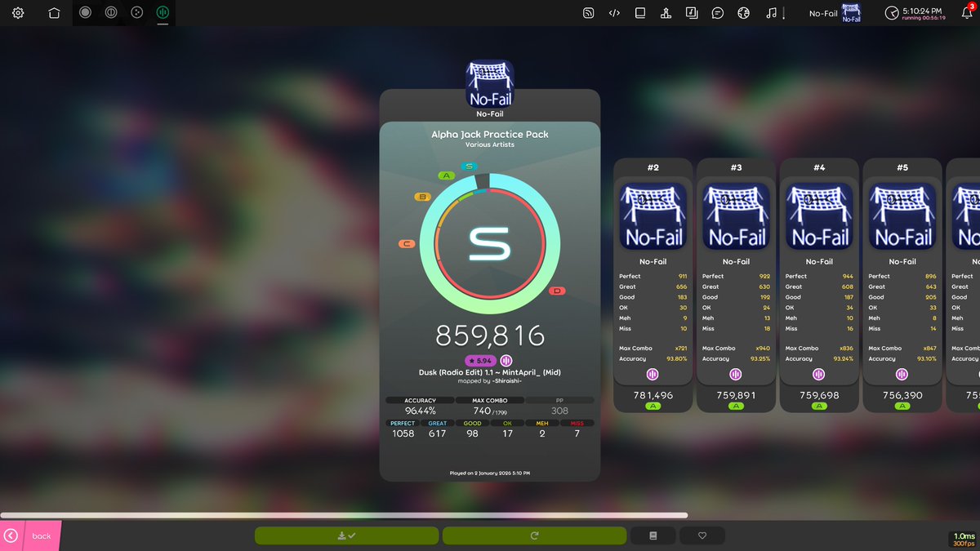Favourite the beatmap with the heart button

pos(702,535)
